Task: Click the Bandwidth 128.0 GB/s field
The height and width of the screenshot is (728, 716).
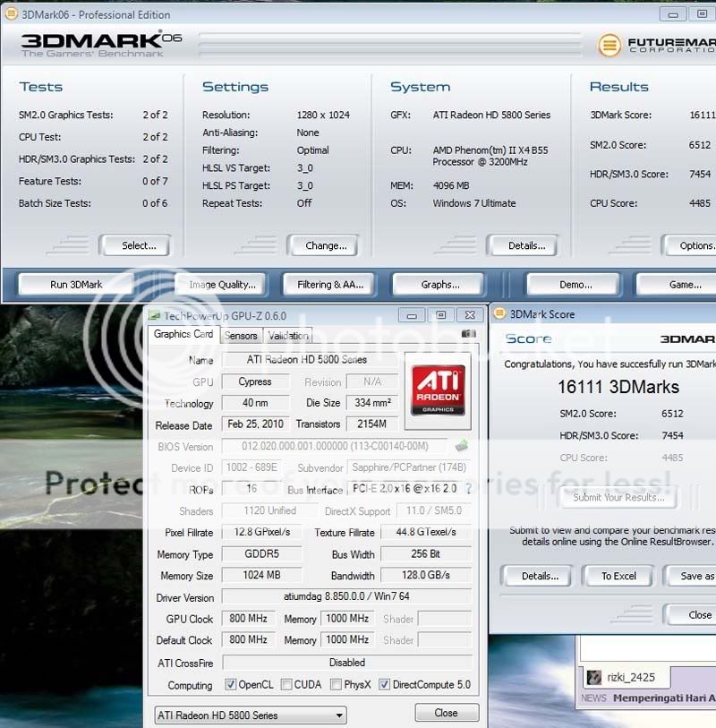Action: [x=426, y=575]
